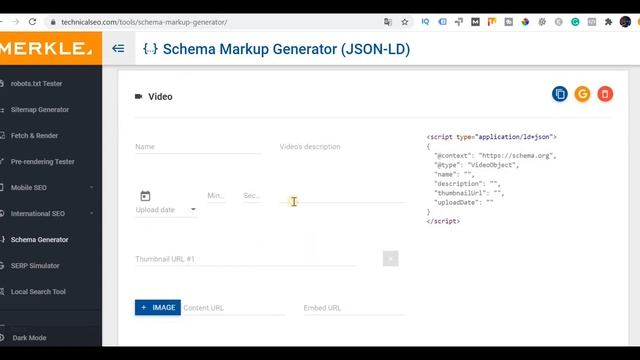This screenshot has width=640, height=360.
Task: Click the MERKLE logo
Action: coord(46,49)
